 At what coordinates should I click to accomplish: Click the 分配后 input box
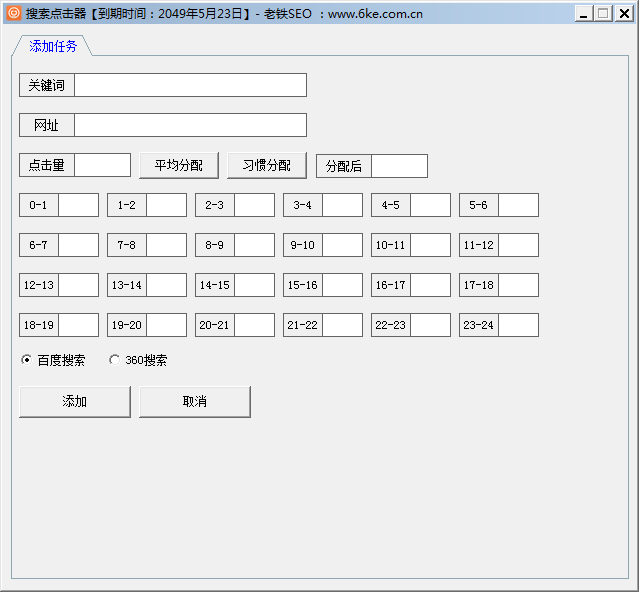(399, 166)
